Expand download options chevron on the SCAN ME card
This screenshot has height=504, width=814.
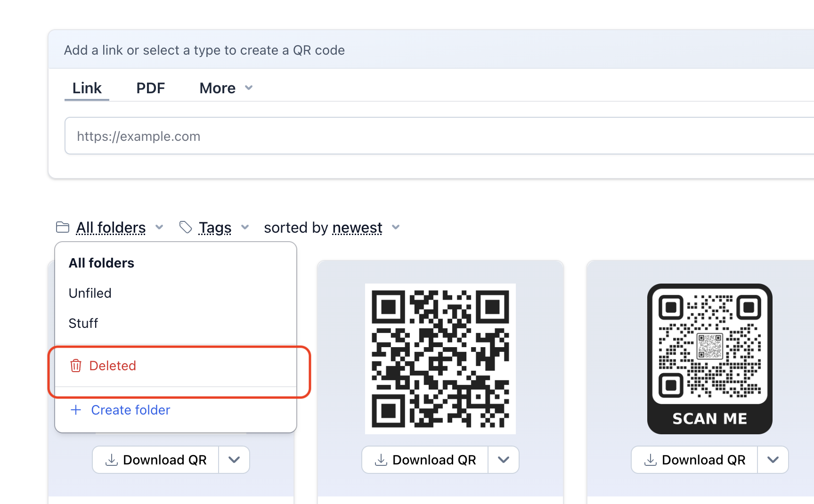click(x=773, y=460)
